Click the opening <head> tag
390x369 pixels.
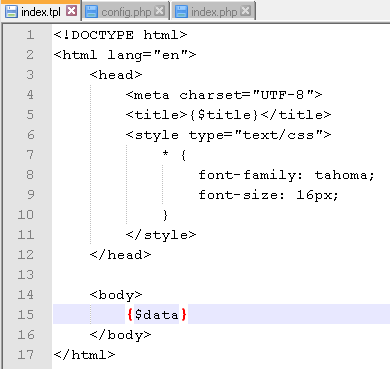point(116,75)
